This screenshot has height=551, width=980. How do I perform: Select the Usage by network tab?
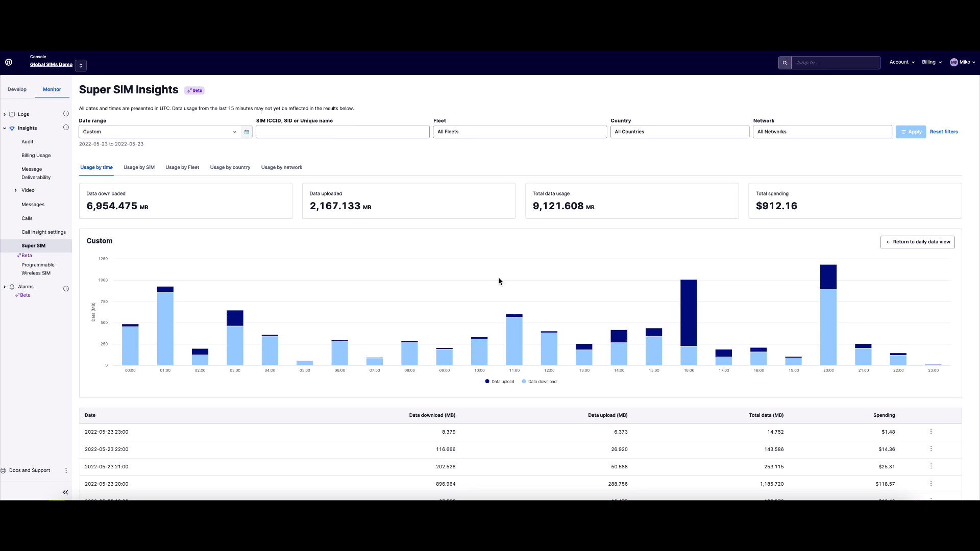click(x=282, y=167)
